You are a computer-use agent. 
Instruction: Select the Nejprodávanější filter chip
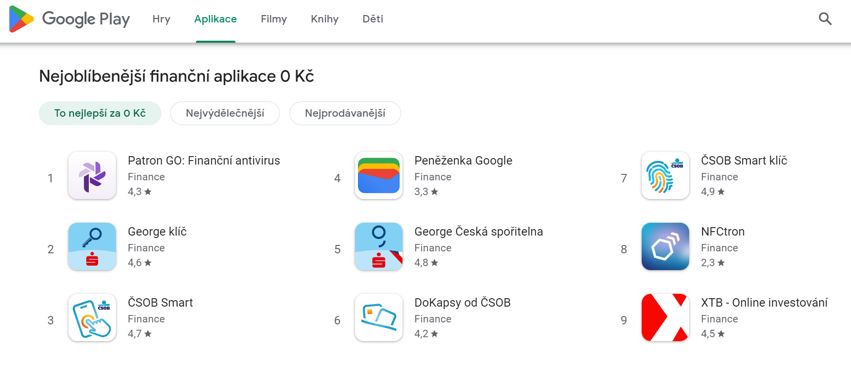coord(345,113)
